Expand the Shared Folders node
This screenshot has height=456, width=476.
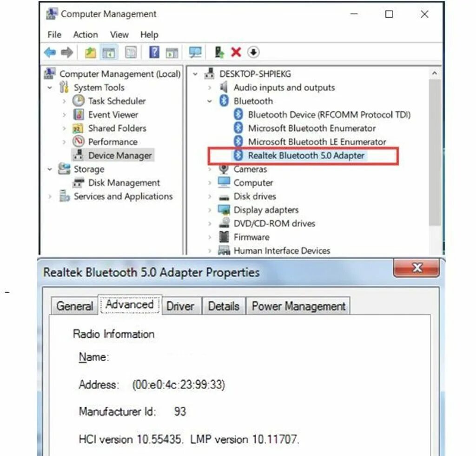pos(64,128)
